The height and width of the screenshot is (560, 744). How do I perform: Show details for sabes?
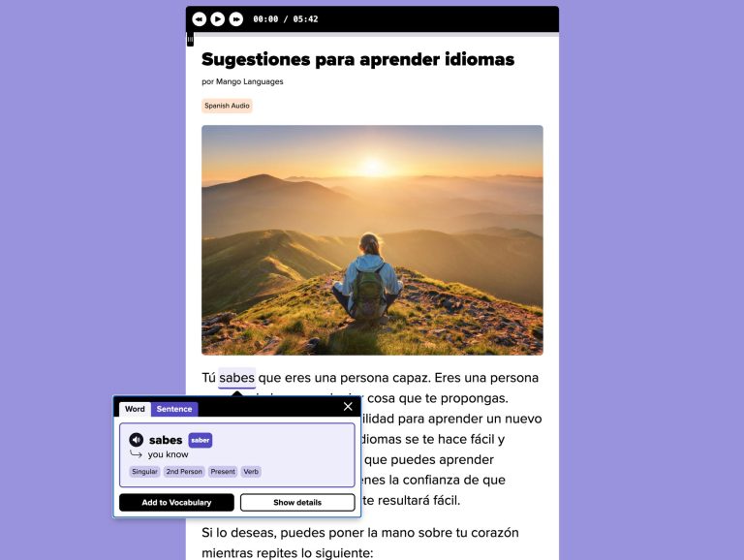pyautogui.click(x=297, y=503)
